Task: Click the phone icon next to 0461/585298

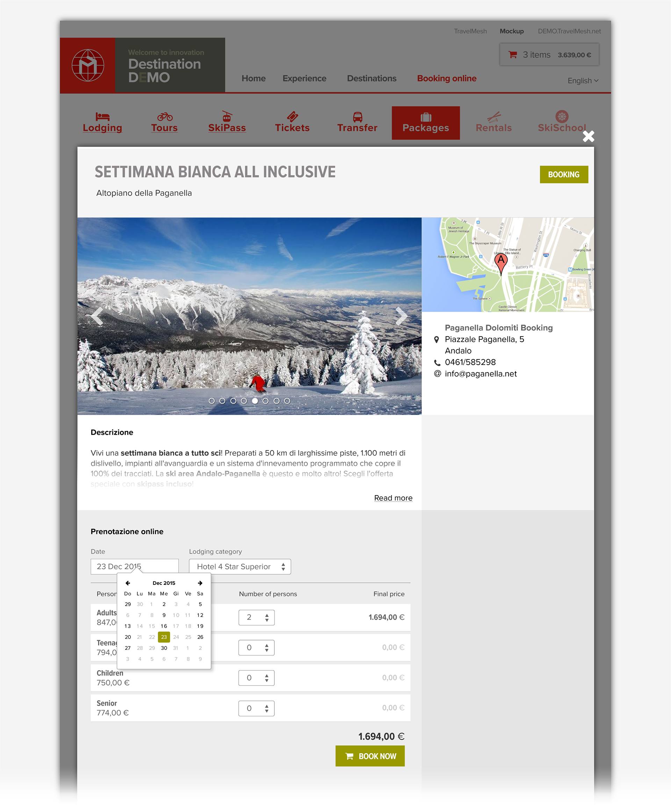Action: click(437, 363)
